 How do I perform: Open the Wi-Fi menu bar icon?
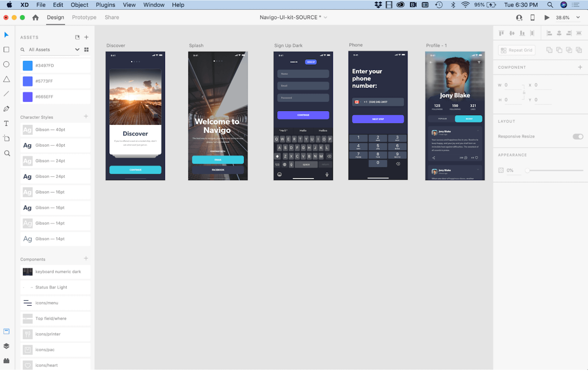click(465, 5)
